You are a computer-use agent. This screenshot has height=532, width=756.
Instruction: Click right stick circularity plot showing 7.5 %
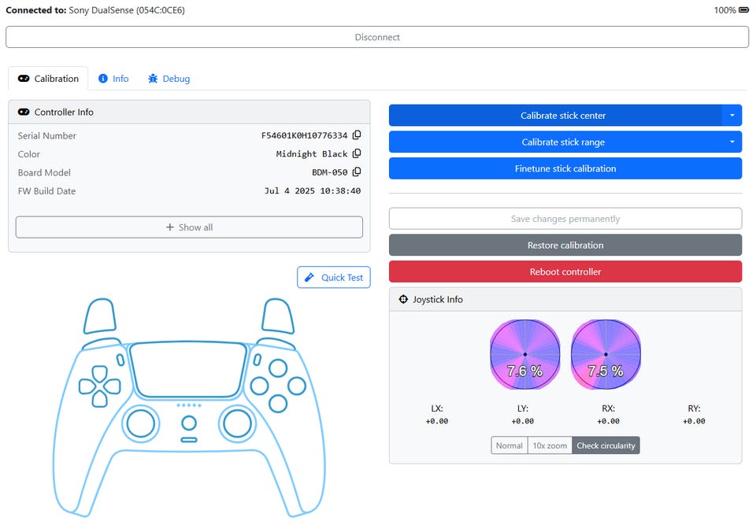(x=606, y=354)
